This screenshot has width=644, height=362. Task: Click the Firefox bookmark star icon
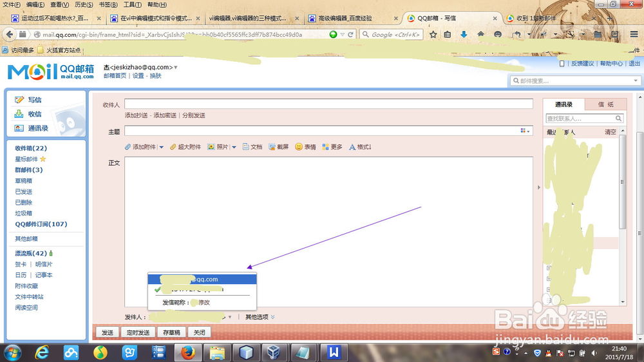(x=433, y=35)
